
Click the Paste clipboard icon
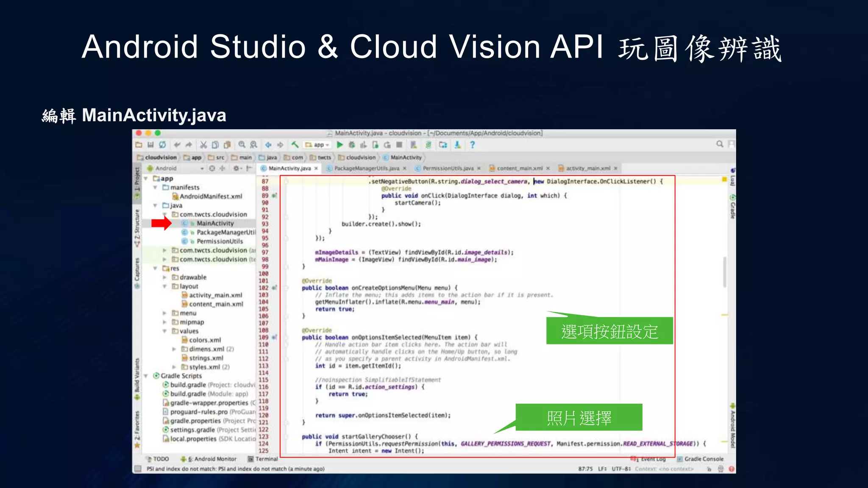pos(227,145)
